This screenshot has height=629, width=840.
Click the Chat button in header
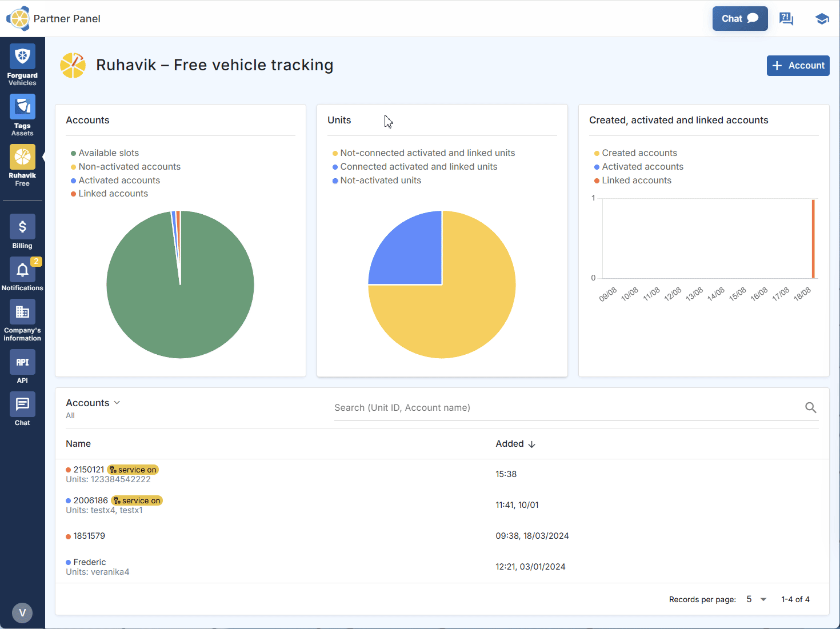click(739, 19)
